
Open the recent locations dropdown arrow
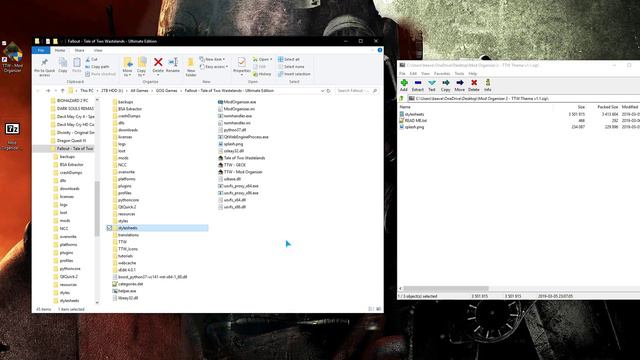click(55, 91)
